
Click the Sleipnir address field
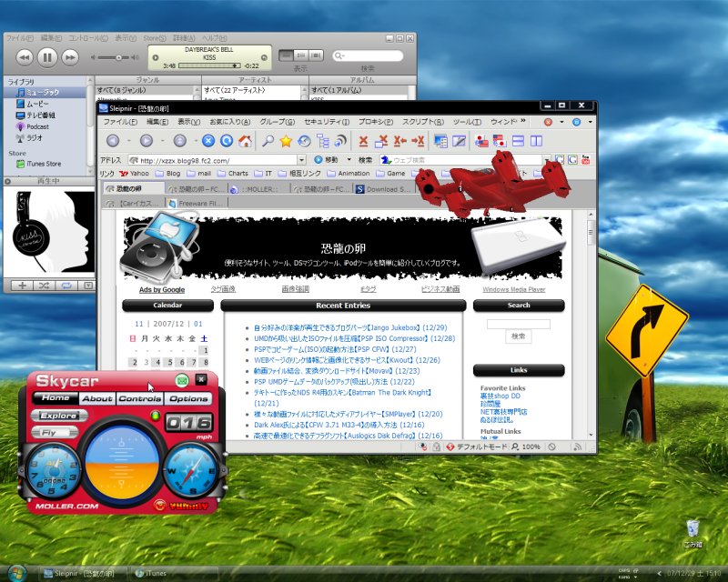tap(213, 160)
